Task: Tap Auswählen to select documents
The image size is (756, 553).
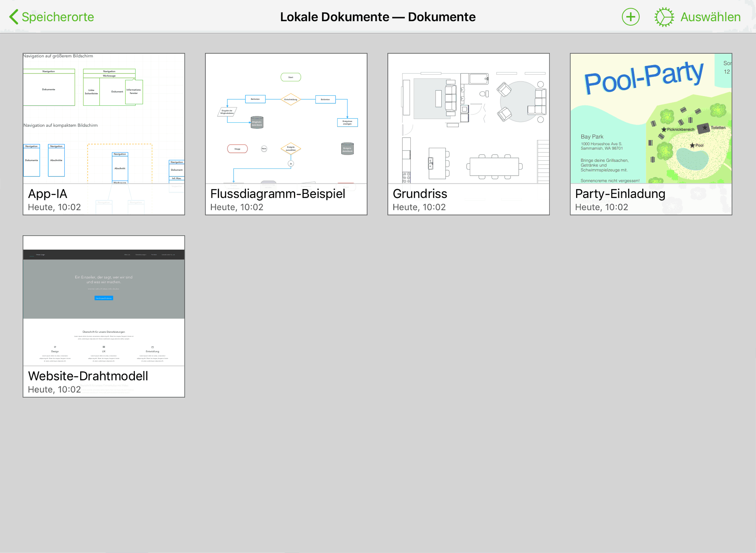Action: [x=710, y=17]
